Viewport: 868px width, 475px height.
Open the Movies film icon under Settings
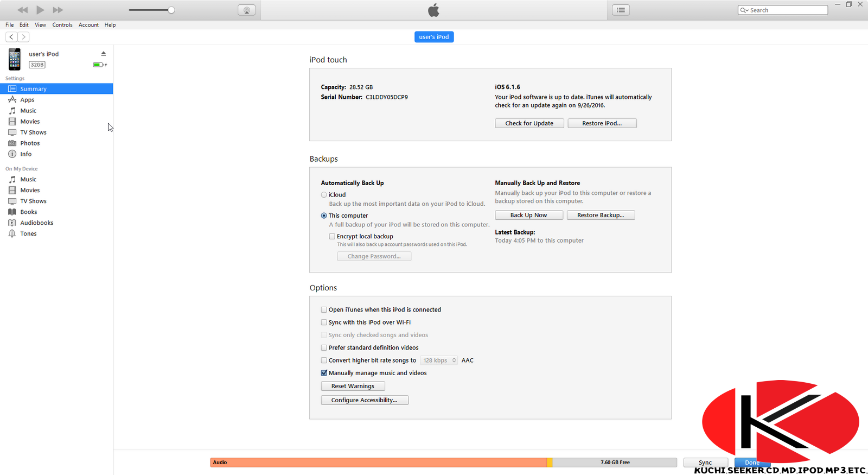pos(12,121)
